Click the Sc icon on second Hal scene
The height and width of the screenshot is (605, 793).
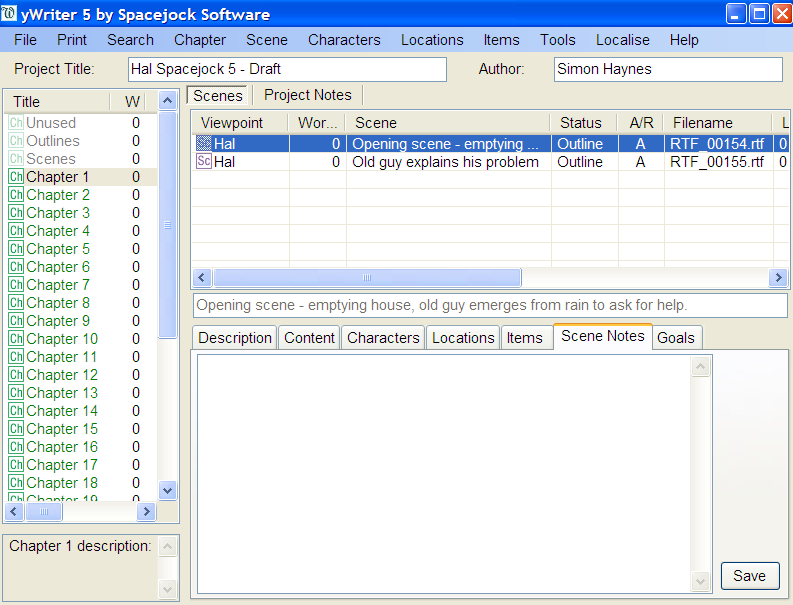coord(203,162)
